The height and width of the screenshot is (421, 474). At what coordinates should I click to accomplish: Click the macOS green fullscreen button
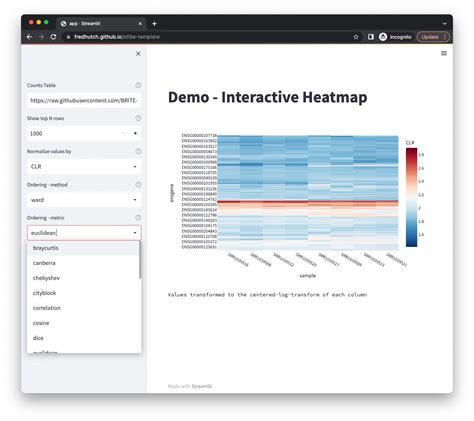coord(46,22)
